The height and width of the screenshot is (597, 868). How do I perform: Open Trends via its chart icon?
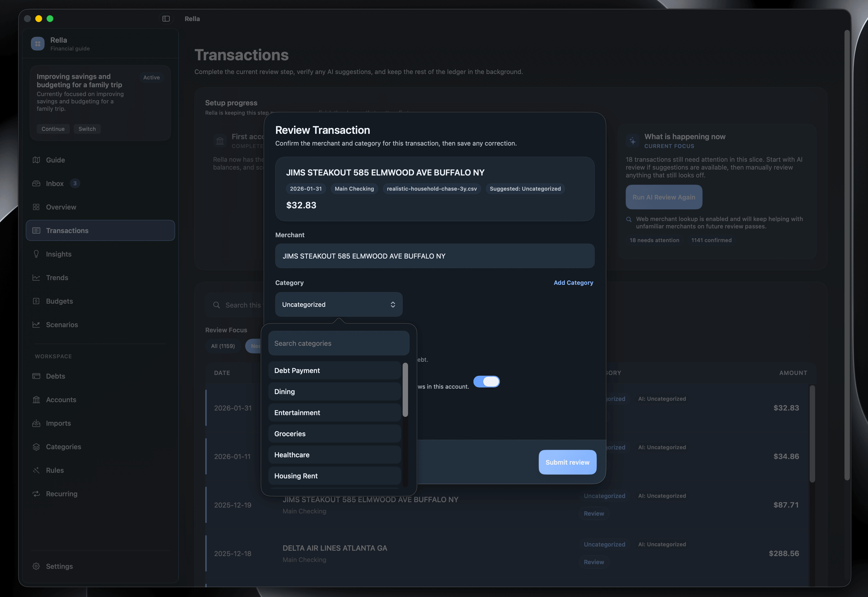click(36, 278)
